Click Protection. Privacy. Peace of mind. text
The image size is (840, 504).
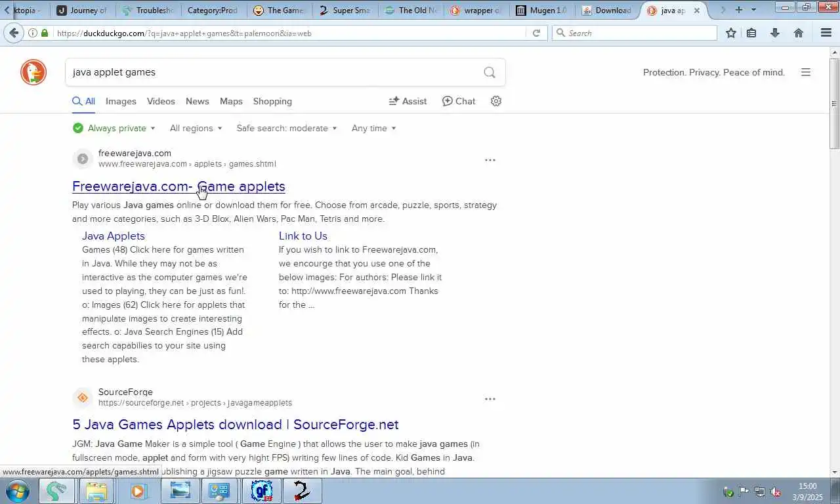point(714,72)
